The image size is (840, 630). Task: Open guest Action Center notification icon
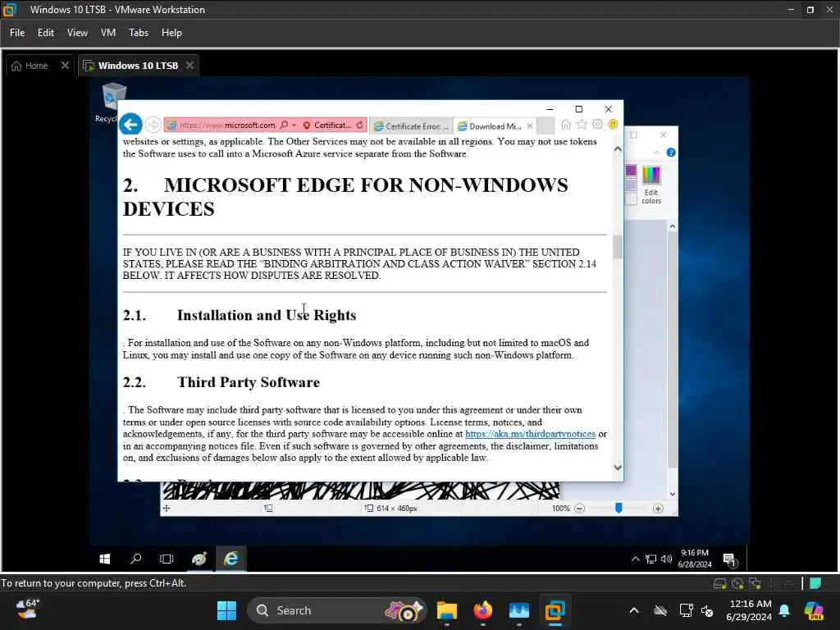coord(729,559)
